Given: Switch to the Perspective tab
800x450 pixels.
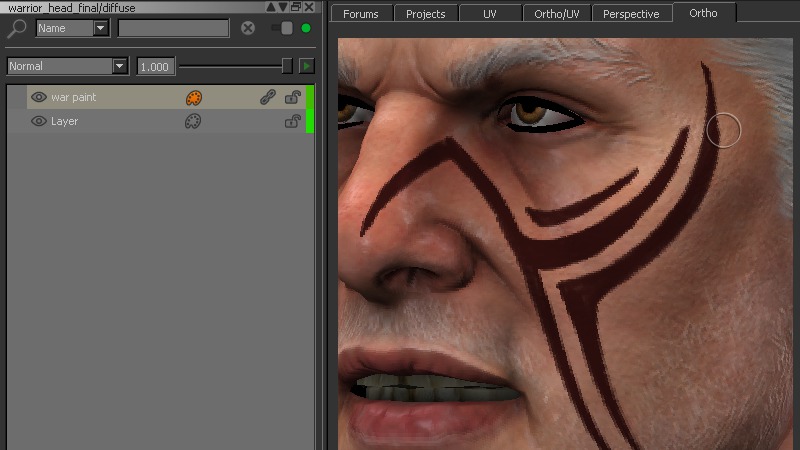Looking at the screenshot, I should 631,14.
